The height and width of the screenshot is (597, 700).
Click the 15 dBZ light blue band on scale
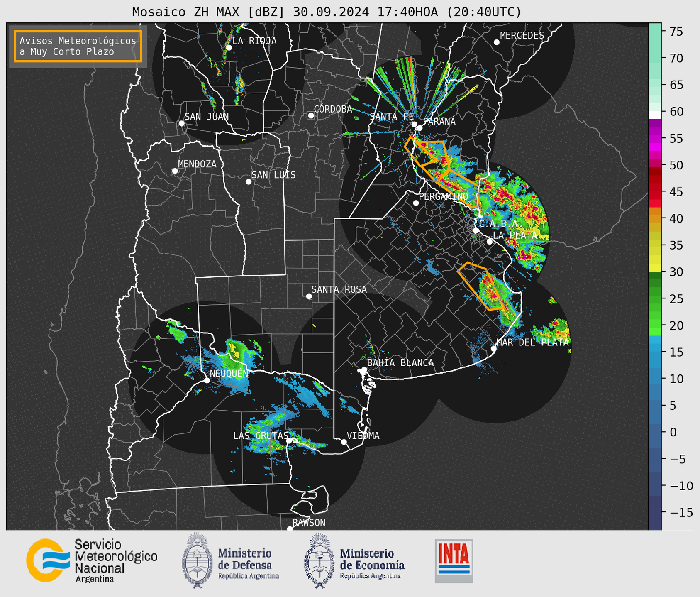pyautogui.click(x=655, y=352)
